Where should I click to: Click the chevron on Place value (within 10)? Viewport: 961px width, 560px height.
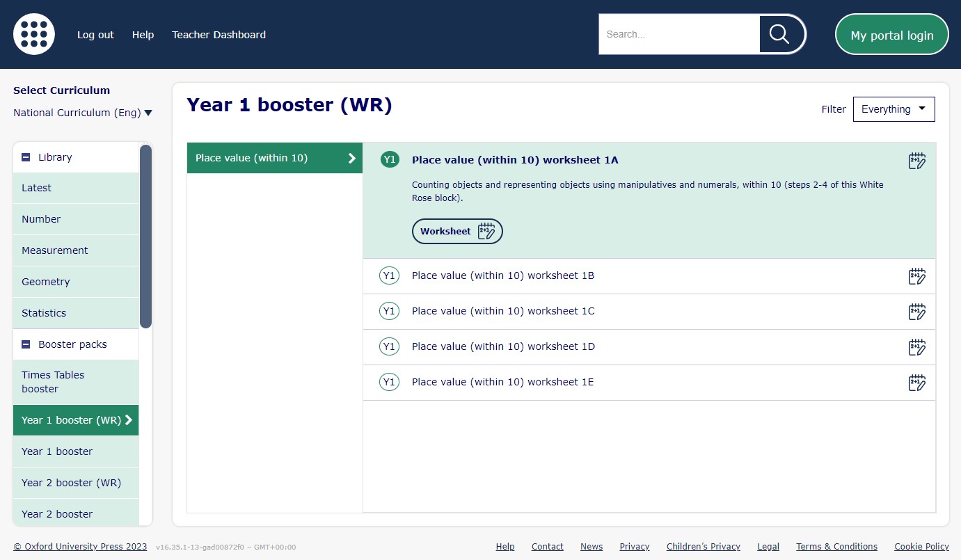click(352, 158)
